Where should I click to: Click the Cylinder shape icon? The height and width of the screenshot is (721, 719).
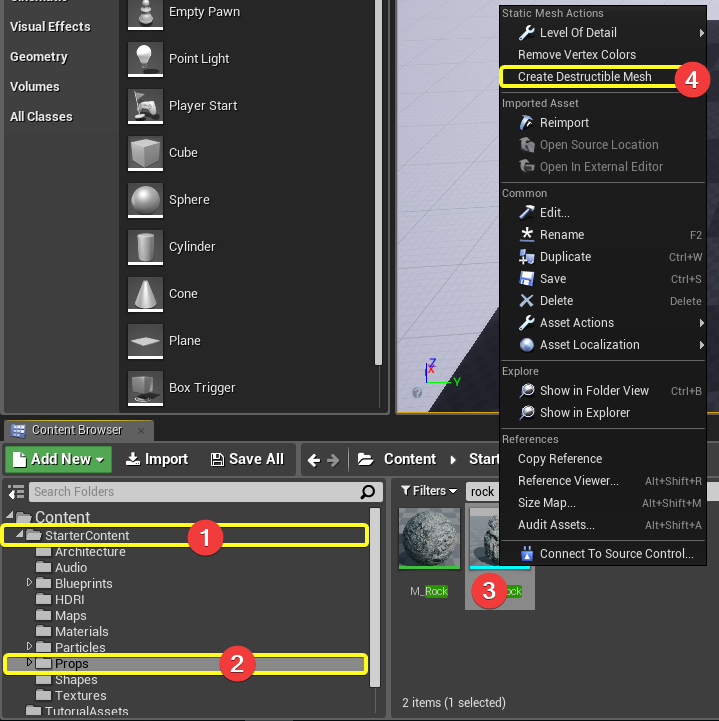tap(146, 247)
